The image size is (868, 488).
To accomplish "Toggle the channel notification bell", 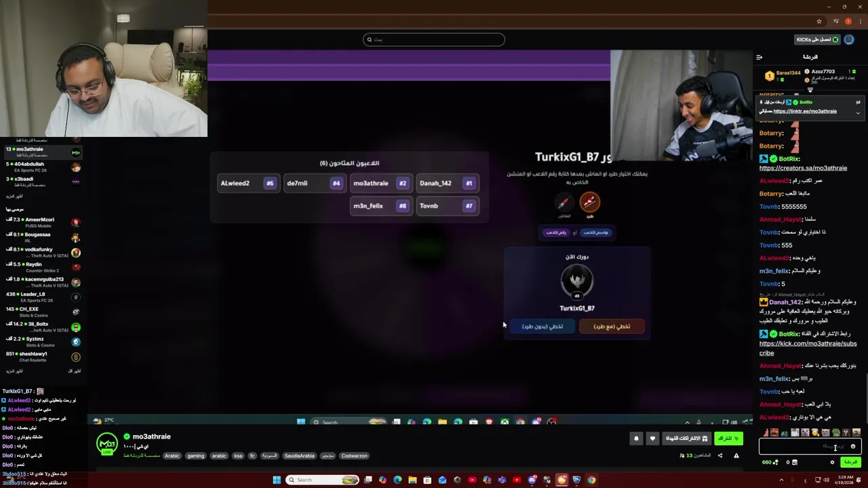I will [636, 439].
